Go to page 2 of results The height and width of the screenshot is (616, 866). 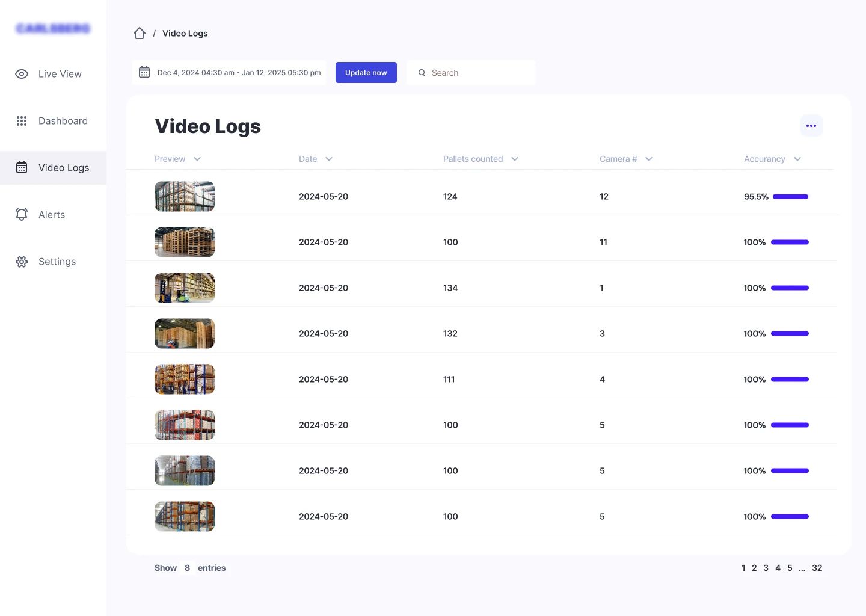click(x=754, y=568)
